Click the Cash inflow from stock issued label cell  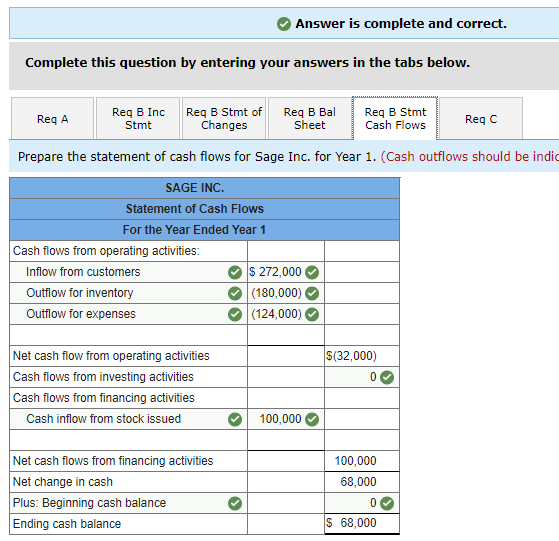(128, 419)
